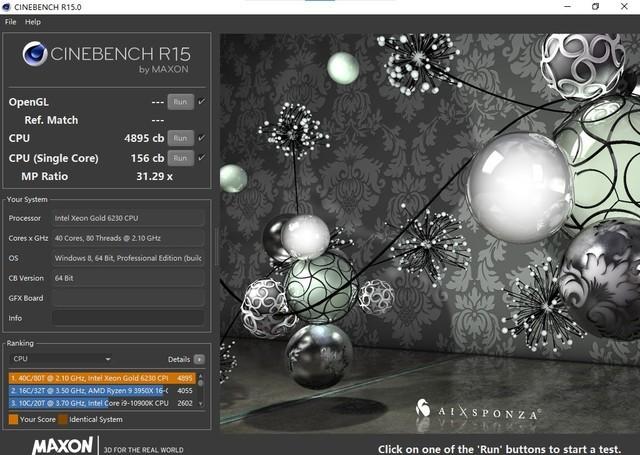Click the empty Info text field
This screenshot has height=455, width=640.
click(128, 318)
